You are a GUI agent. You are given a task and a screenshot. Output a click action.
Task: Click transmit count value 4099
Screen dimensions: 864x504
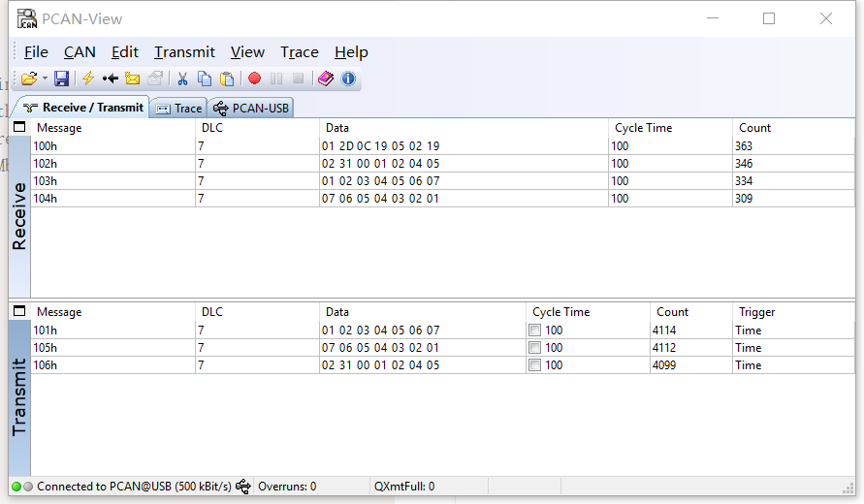(x=664, y=365)
